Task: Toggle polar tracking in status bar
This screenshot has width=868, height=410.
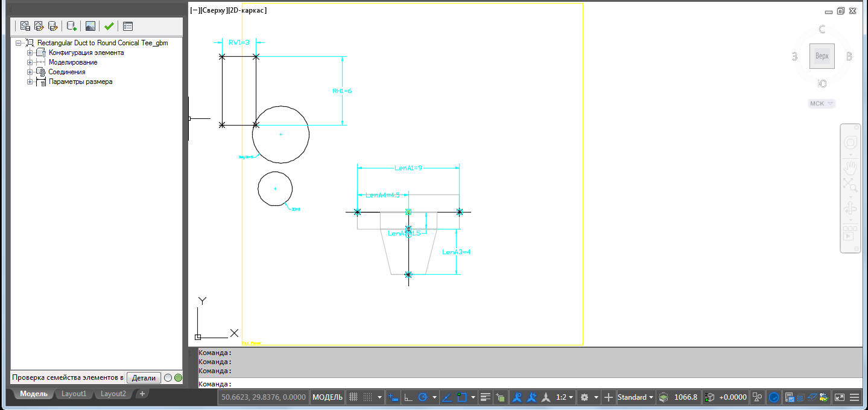Action: [x=422, y=397]
